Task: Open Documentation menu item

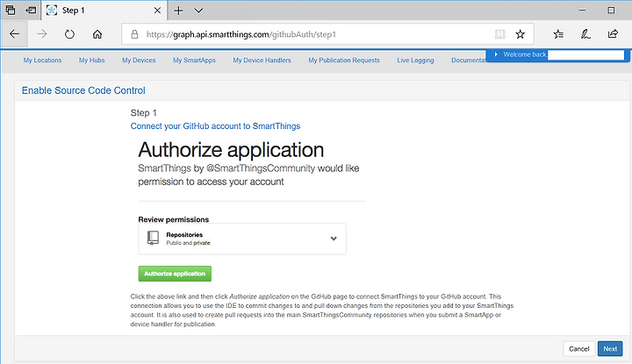Action: point(469,60)
